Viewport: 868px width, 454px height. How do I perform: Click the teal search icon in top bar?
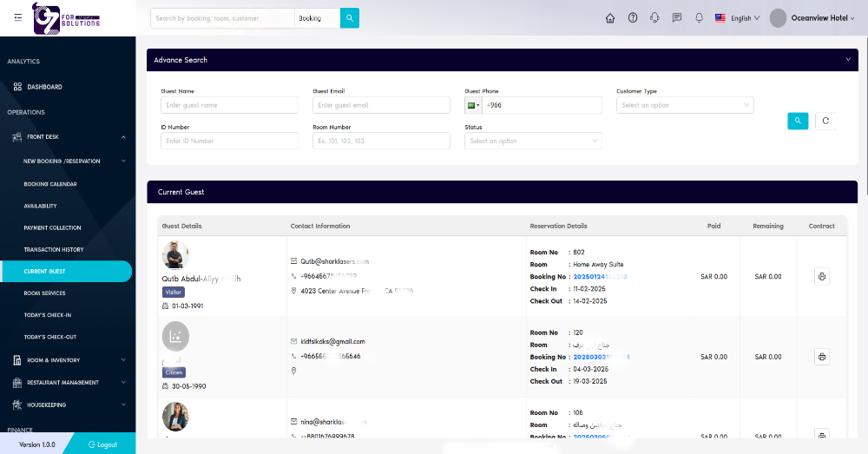(x=349, y=18)
